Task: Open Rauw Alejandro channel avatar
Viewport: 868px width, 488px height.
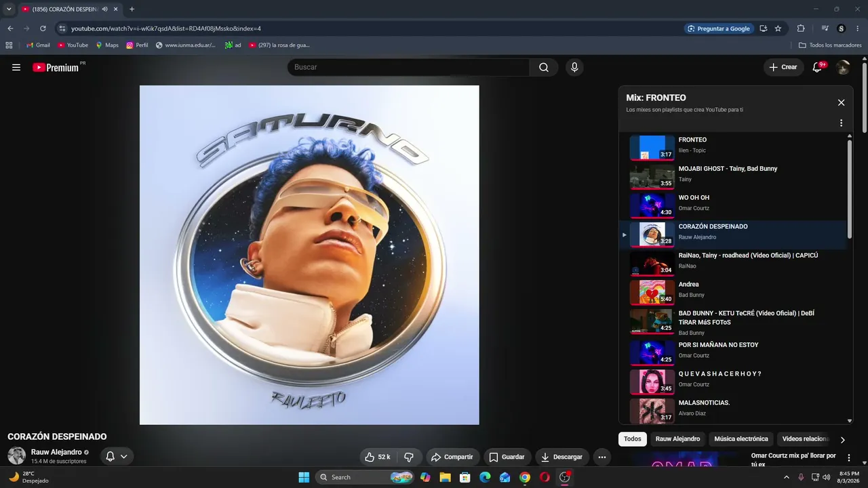Action: tap(17, 455)
